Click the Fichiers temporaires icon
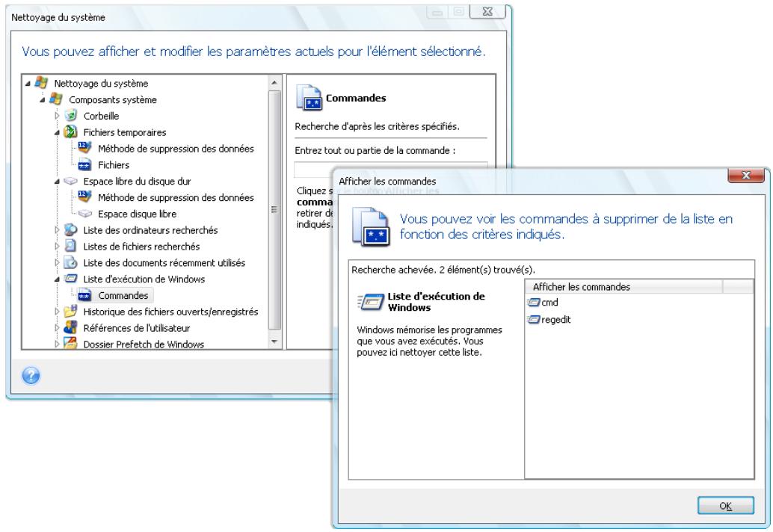Viewport: 773px width, 532px height. [70, 132]
